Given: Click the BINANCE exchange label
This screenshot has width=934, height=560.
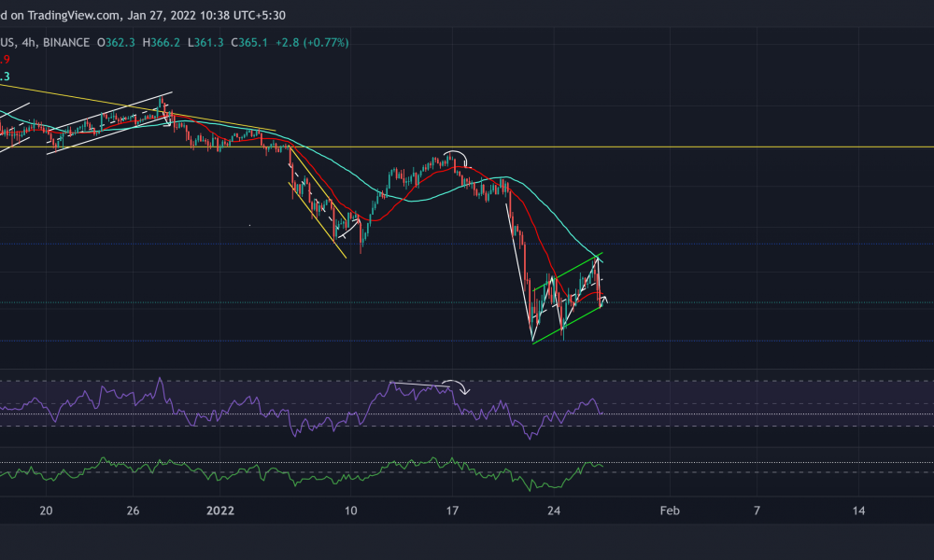Looking at the screenshot, I should [x=66, y=43].
